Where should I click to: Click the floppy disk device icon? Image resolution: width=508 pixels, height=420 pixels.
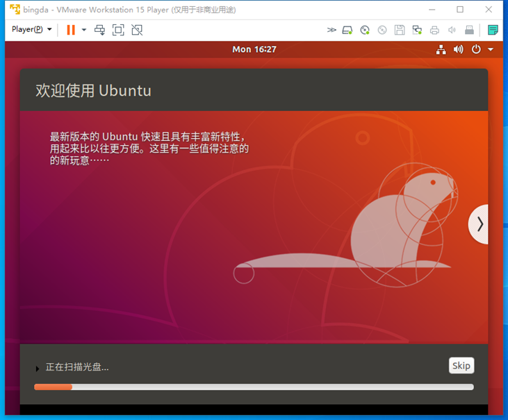coord(400,30)
